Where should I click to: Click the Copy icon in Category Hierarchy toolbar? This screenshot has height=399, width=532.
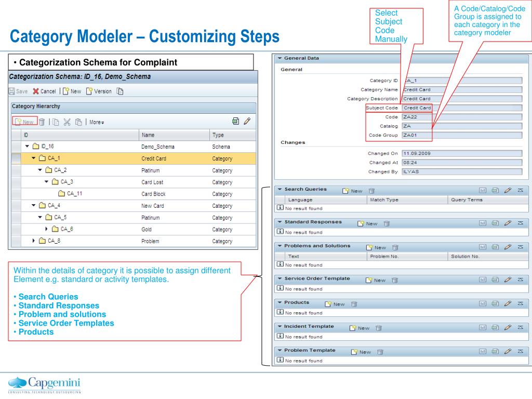(56, 122)
